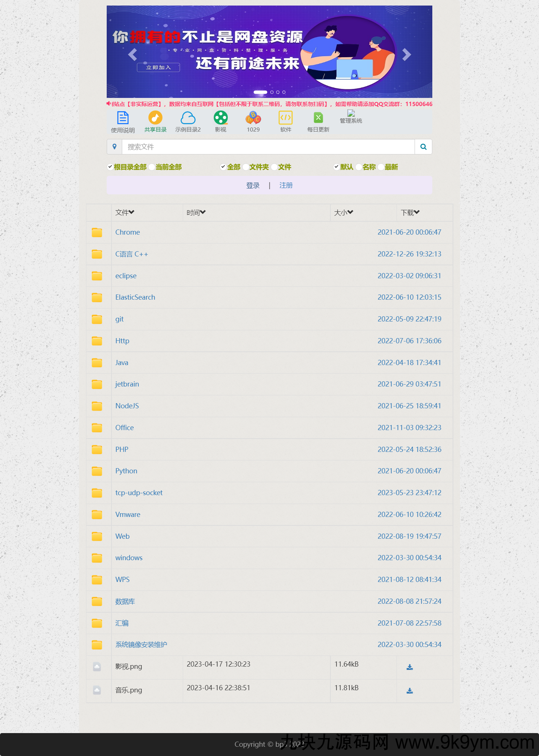Sort by the 文件 column header

click(x=124, y=212)
